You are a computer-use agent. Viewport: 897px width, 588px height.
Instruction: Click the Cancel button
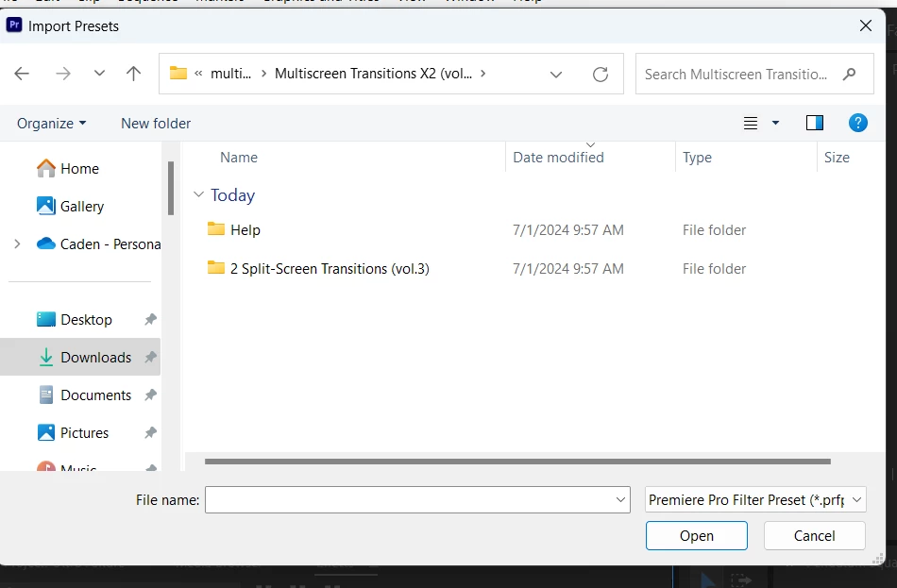click(x=814, y=536)
